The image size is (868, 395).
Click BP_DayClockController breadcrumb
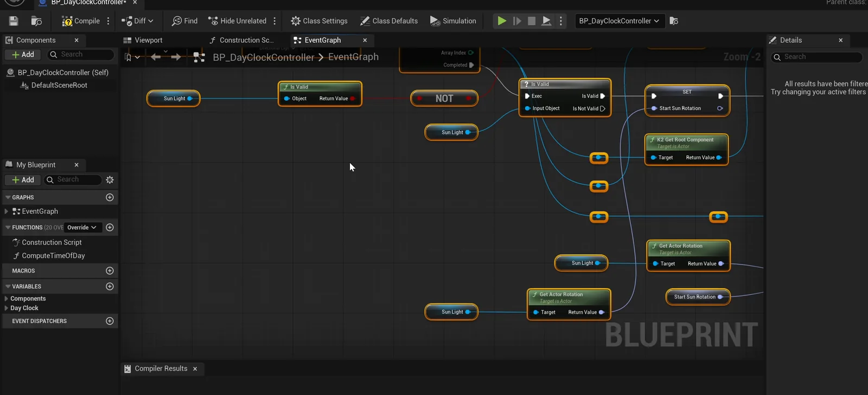tap(264, 57)
